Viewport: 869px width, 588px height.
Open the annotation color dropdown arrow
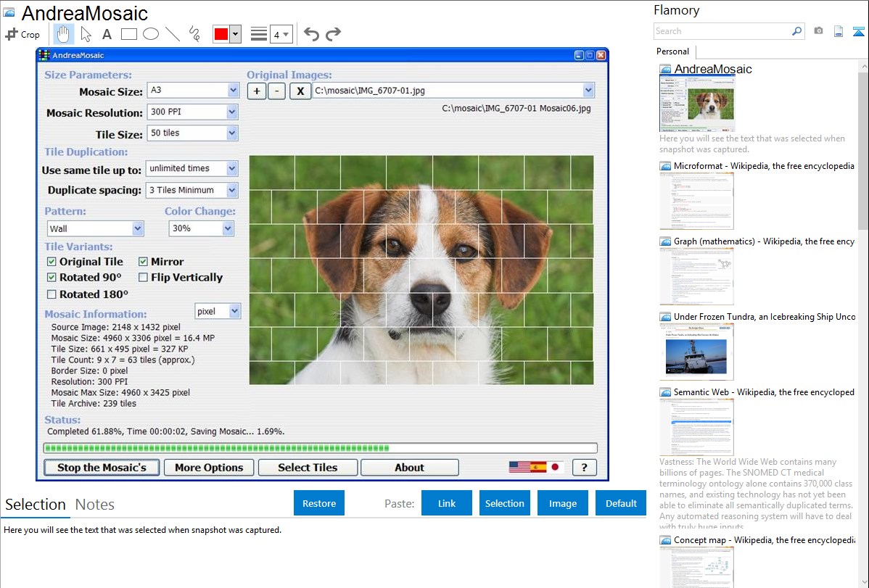click(x=236, y=34)
